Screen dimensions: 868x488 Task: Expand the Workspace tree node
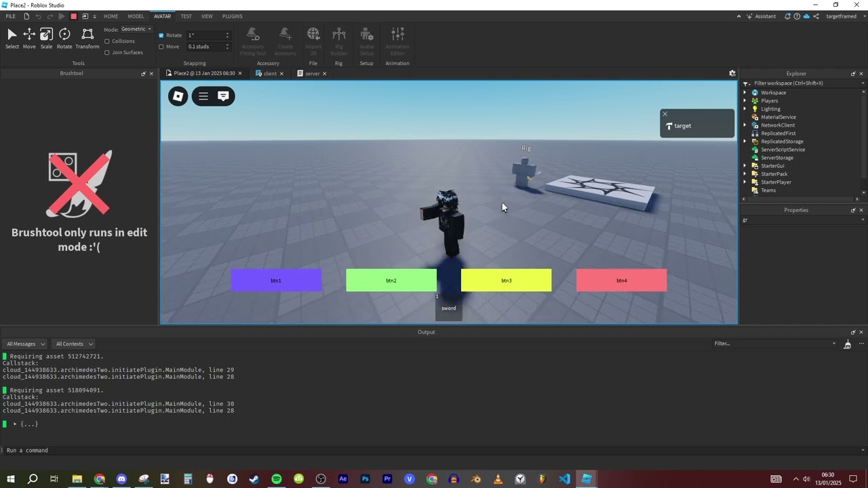pos(745,93)
